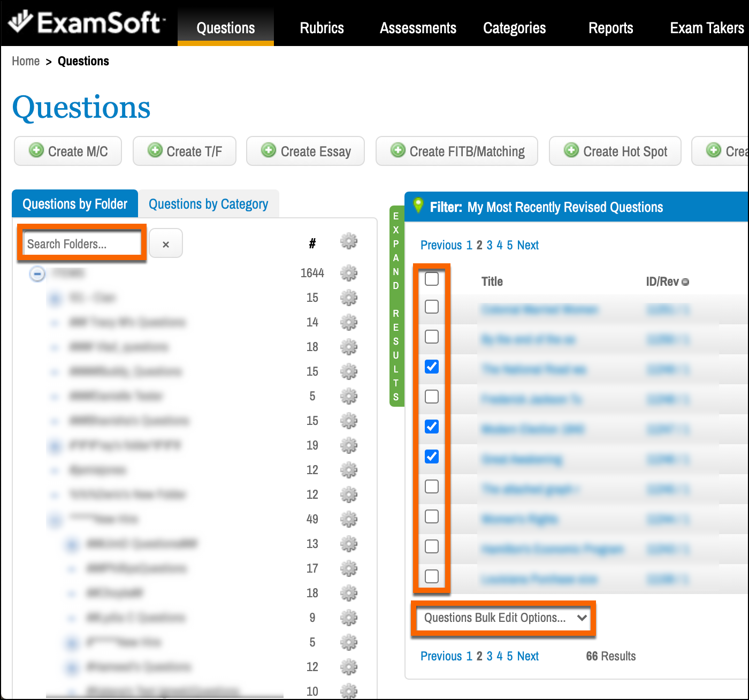Open the Questions Bulk Edit Options dropdown
This screenshot has width=749, height=700.
click(x=504, y=618)
